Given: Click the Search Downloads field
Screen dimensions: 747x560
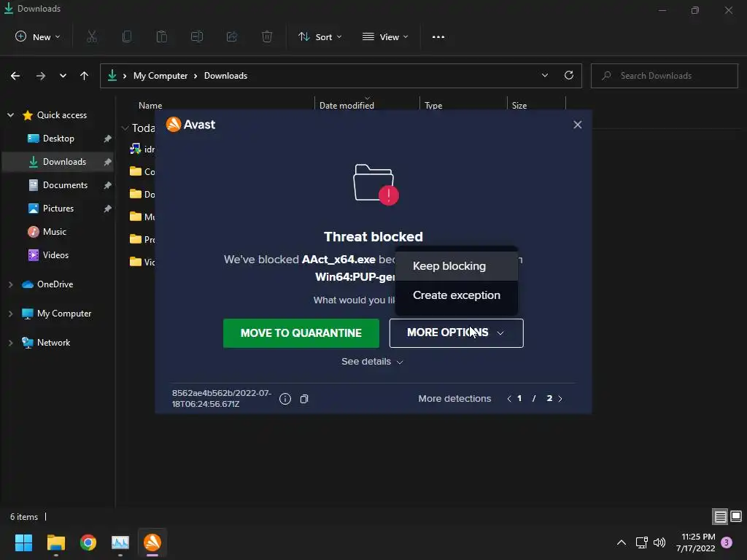Looking at the screenshot, I should tap(664, 76).
